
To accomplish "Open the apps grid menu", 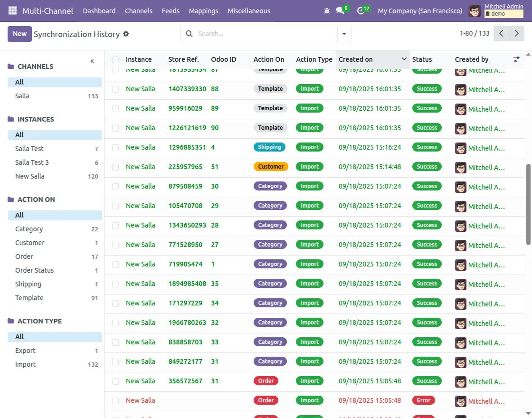I will coord(12,10).
